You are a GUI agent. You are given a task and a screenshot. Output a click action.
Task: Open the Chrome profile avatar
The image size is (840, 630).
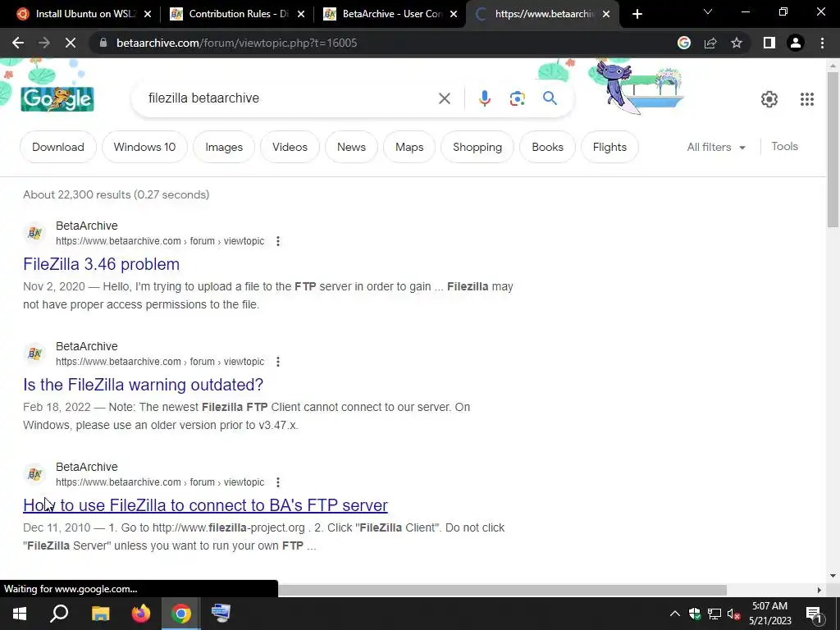coord(796,43)
